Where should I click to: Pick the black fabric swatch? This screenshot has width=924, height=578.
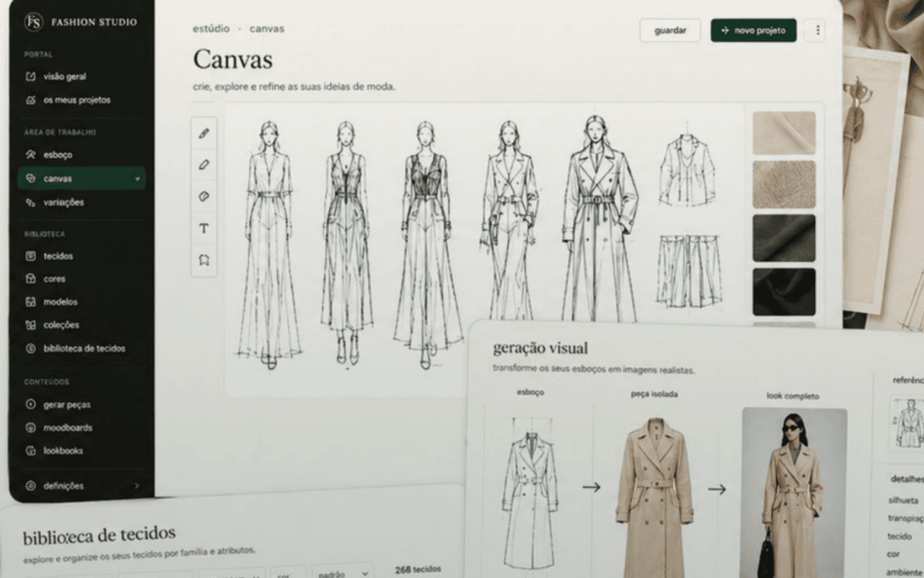point(784,292)
